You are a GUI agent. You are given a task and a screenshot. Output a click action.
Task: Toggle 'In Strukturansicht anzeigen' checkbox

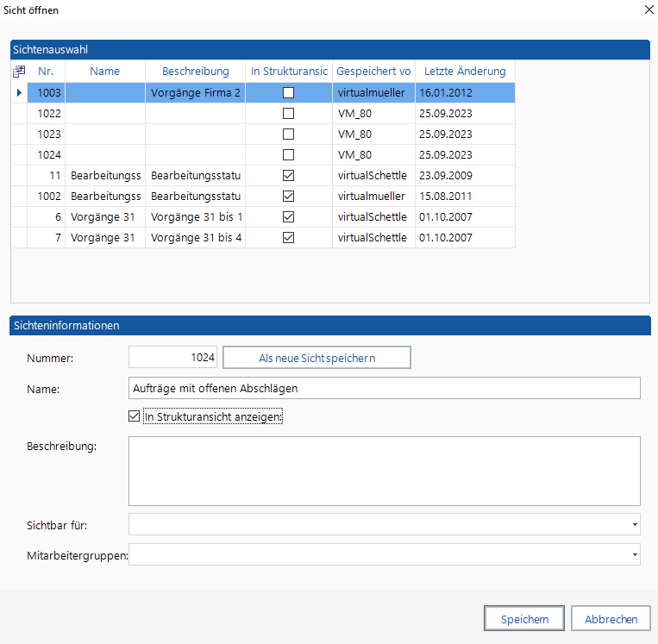pyautogui.click(x=134, y=417)
